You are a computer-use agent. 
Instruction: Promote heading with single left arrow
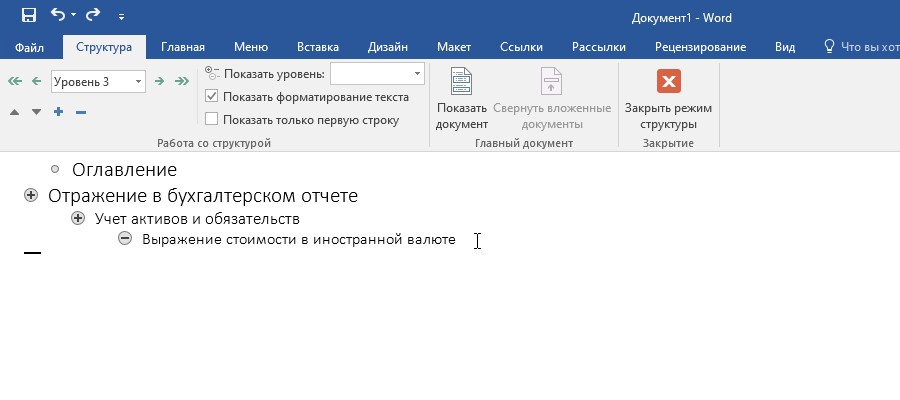(x=36, y=81)
